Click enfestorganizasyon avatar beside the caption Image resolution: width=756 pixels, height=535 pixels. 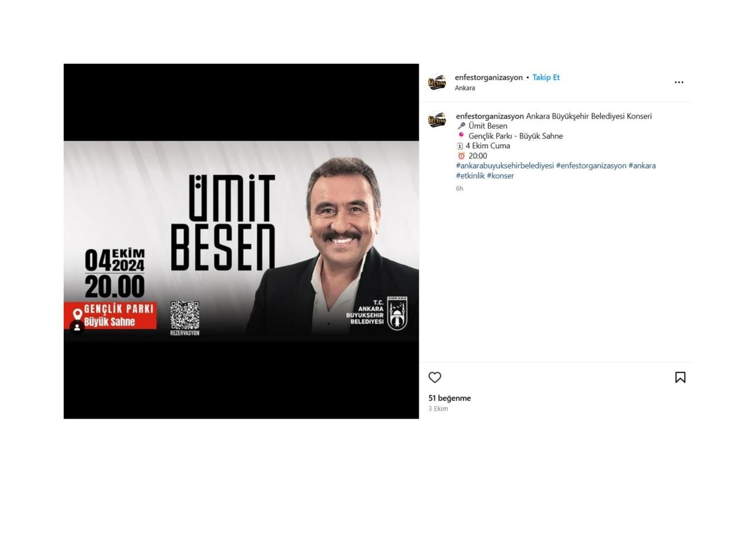(x=437, y=121)
